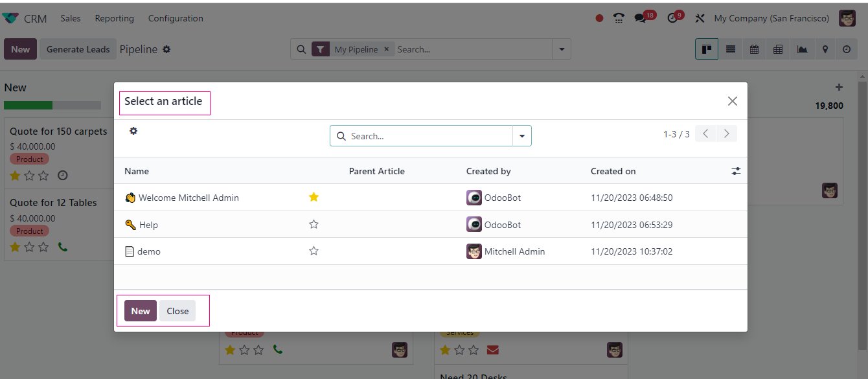Open the dialog settings gear icon
The width and height of the screenshot is (868, 379).
click(133, 131)
